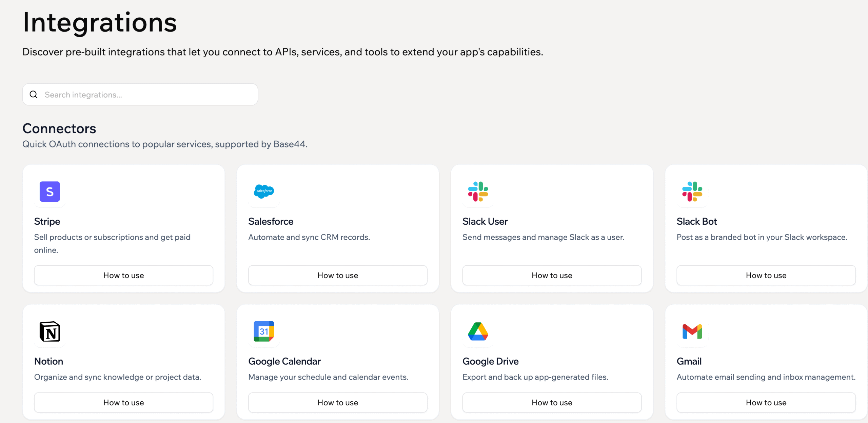Image resolution: width=868 pixels, height=423 pixels.
Task: Select the Notion card title
Action: click(49, 361)
